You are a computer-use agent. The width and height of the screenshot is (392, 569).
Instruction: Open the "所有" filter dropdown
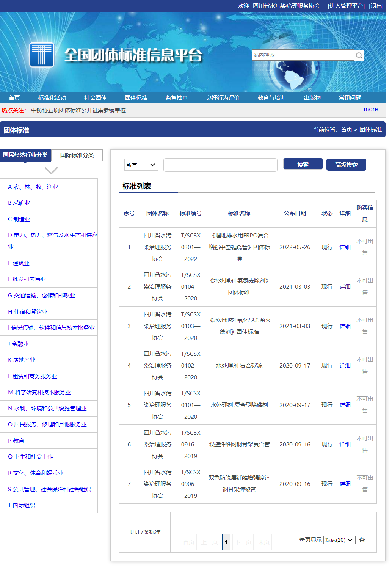(141, 165)
